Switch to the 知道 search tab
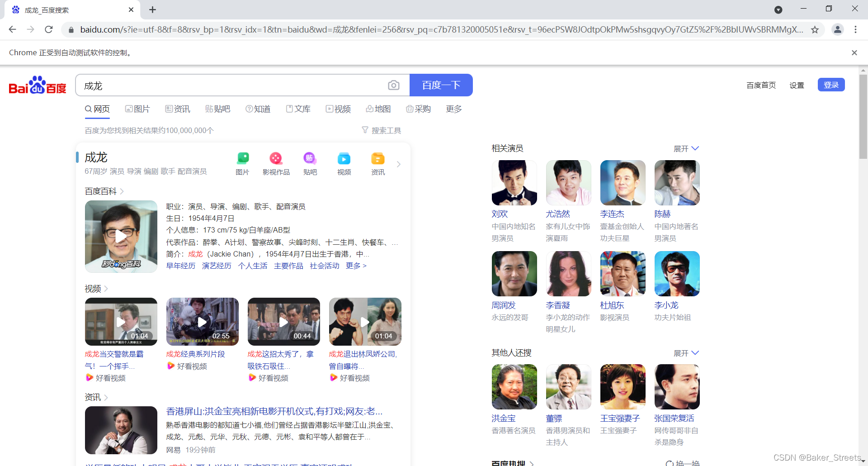 (x=258, y=109)
